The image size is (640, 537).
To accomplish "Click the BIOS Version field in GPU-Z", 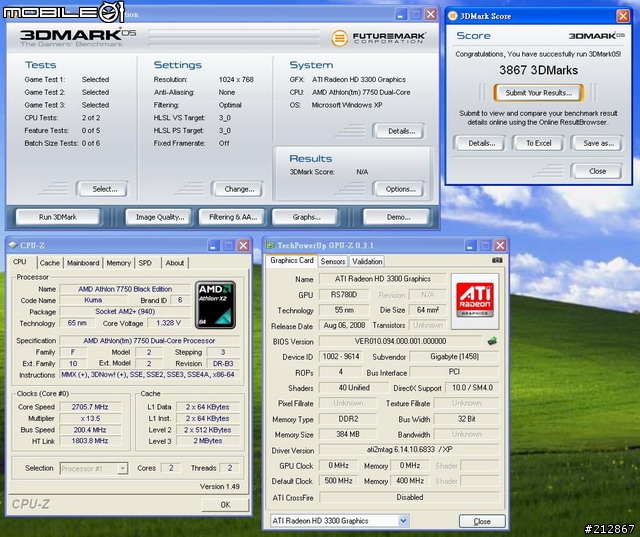I will (x=400, y=341).
